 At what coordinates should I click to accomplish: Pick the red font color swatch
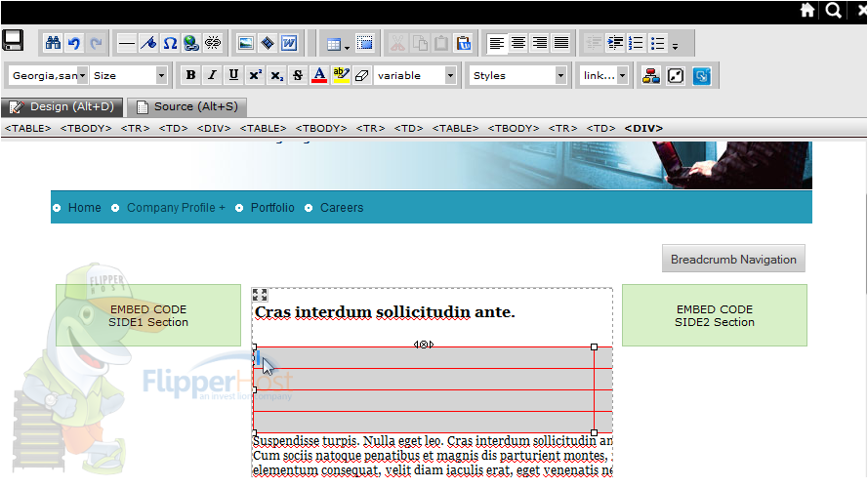[x=319, y=75]
